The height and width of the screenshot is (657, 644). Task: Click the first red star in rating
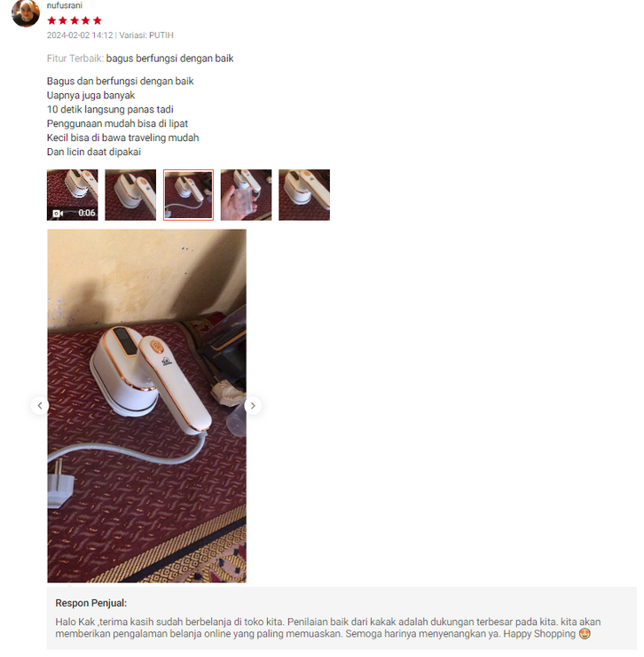coord(52,20)
